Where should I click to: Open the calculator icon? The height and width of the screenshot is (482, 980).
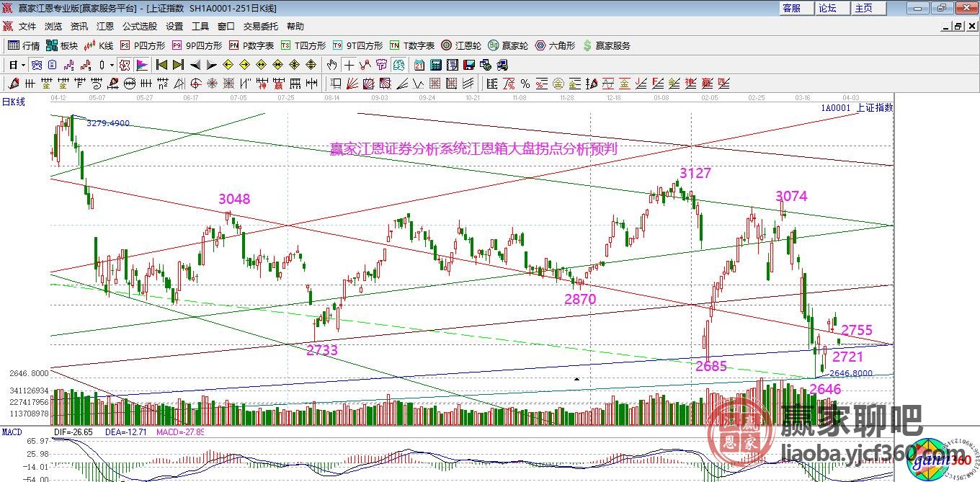point(436,65)
